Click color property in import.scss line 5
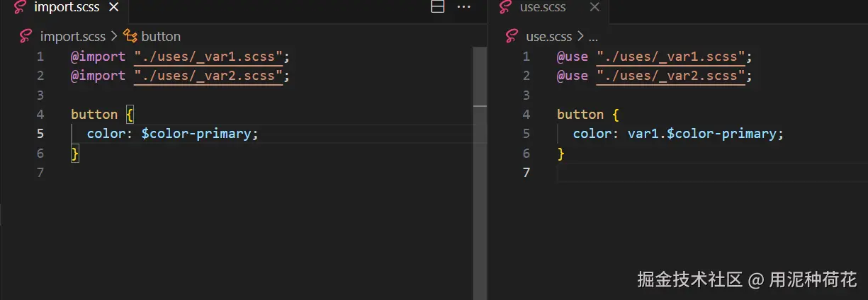 coord(106,133)
